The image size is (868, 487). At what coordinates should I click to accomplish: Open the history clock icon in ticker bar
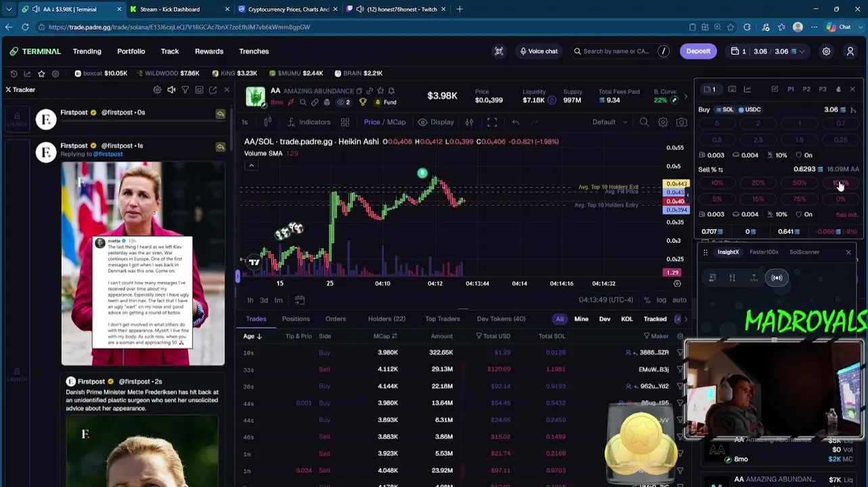point(14,73)
